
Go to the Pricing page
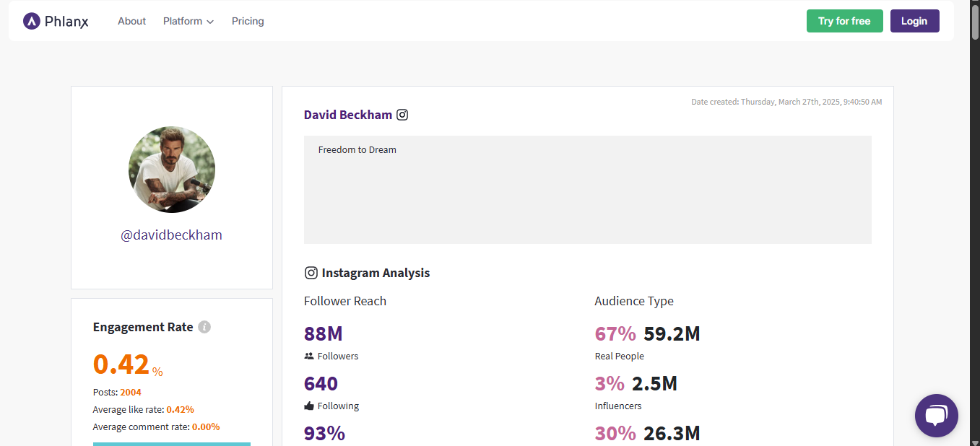click(x=248, y=21)
